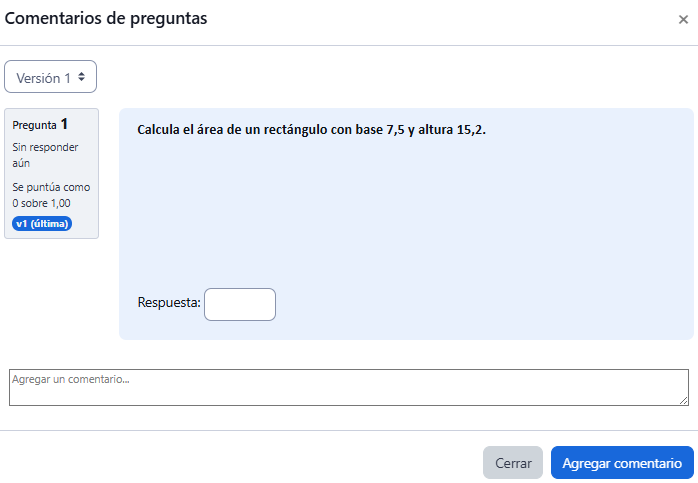
Task: Click the rectangle area question text
Action: pos(310,130)
